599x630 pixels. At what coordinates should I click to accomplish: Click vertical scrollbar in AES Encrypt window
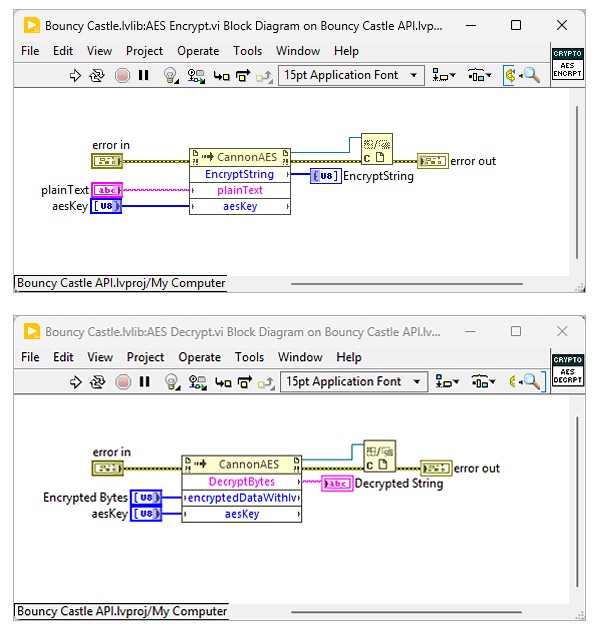click(577, 182)
